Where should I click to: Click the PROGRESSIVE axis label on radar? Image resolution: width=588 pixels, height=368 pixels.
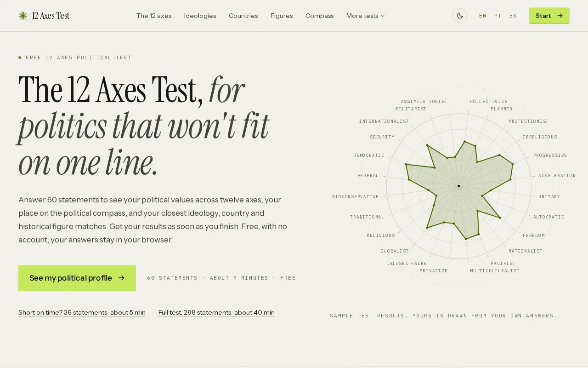pos(550,155)
